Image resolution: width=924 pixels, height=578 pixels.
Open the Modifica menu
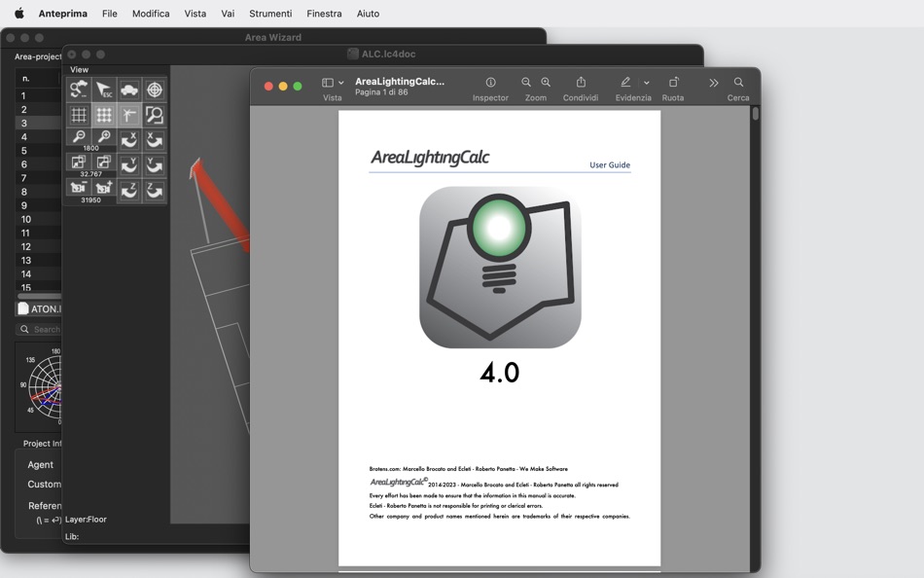click(151, 13)
